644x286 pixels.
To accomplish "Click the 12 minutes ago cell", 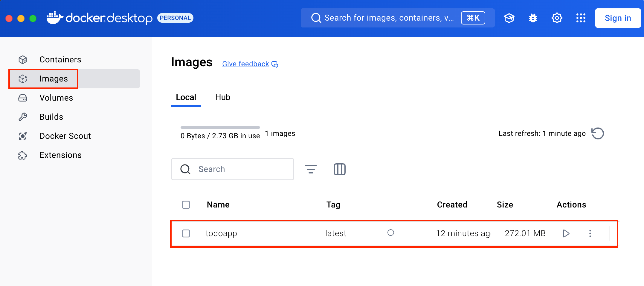I will 463,233.
